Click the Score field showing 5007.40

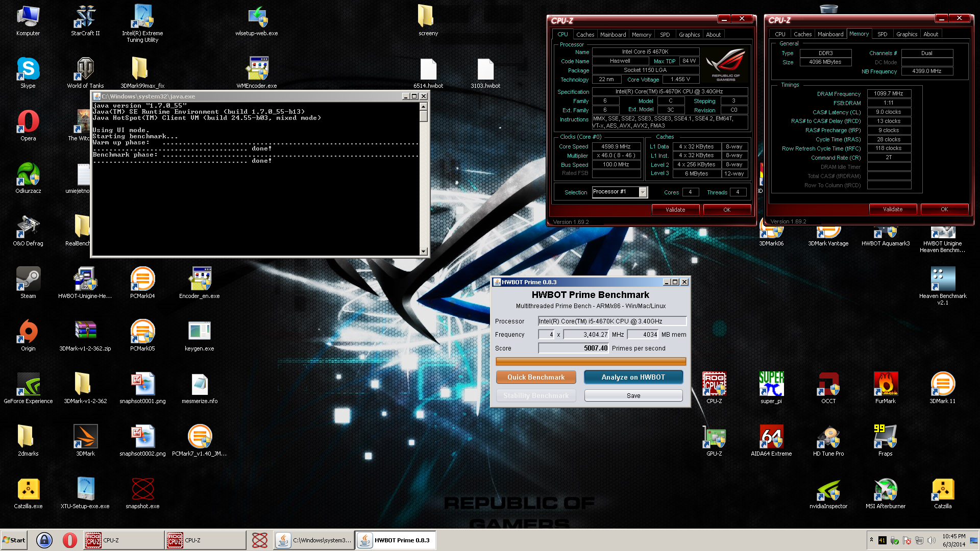point(573,348)
